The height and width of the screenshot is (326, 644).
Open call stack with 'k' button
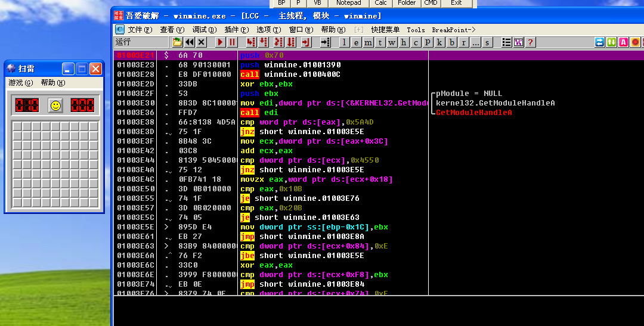pos(439,42)
